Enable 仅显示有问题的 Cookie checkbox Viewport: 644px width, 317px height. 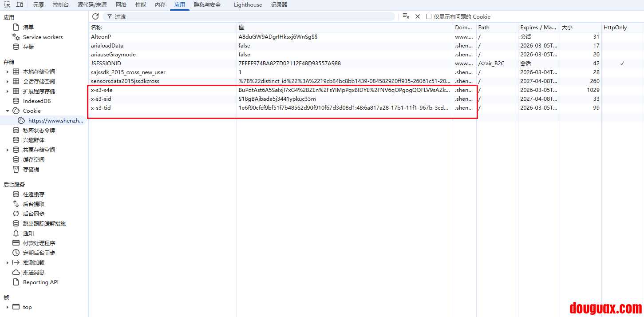[x=429, y=16]
